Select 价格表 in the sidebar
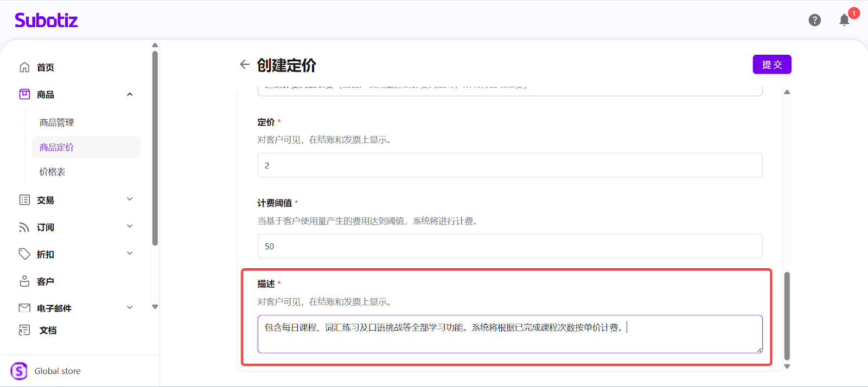 click(x=52, y=172)
